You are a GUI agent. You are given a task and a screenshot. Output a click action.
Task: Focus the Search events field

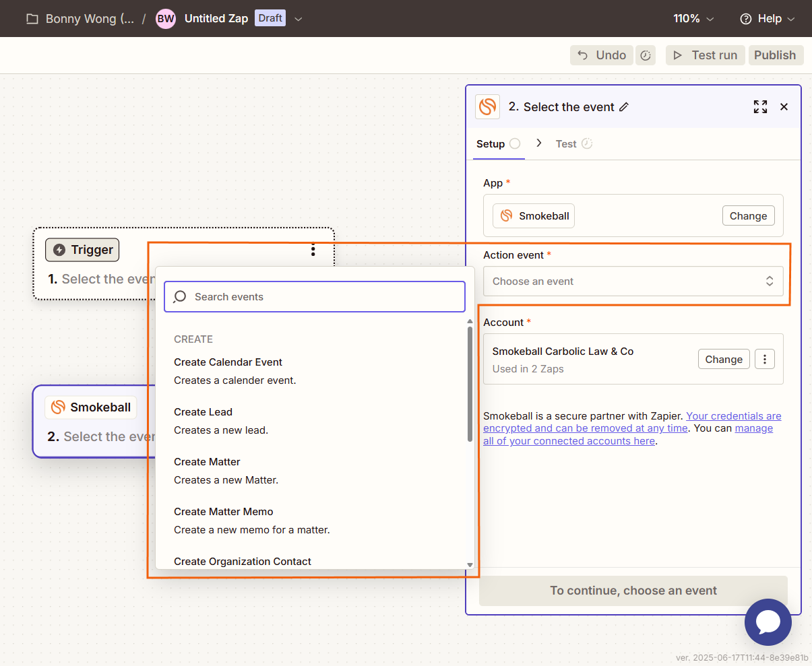coord(315,297)
